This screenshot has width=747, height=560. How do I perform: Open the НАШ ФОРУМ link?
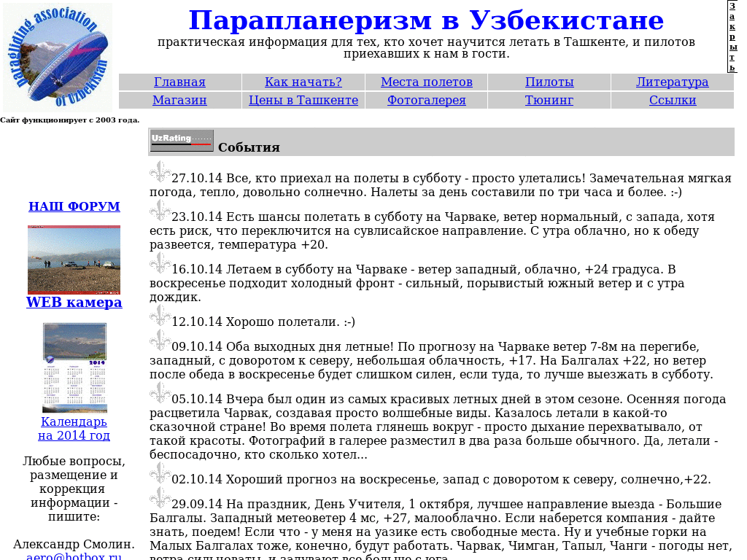click(74, 206)
